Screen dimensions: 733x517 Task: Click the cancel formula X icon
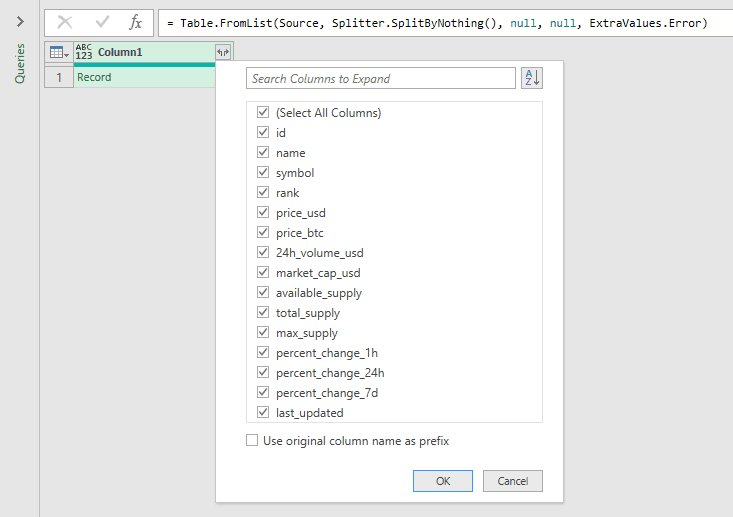coord(65,22)
